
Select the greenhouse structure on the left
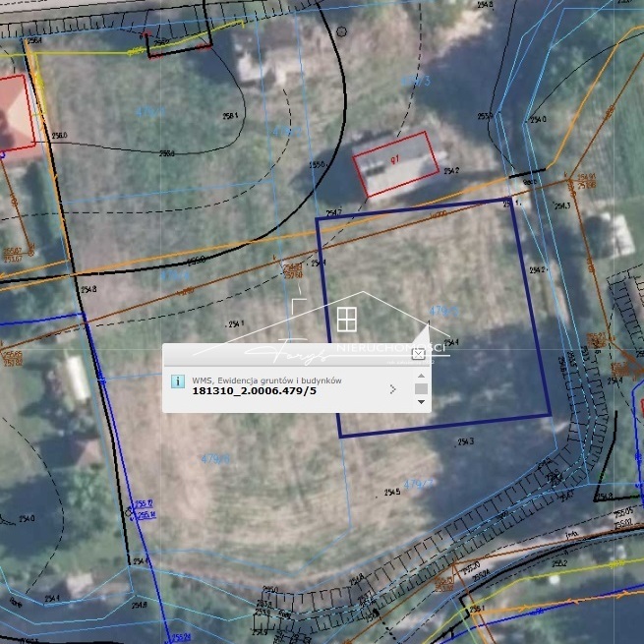(x=77, y=377)
